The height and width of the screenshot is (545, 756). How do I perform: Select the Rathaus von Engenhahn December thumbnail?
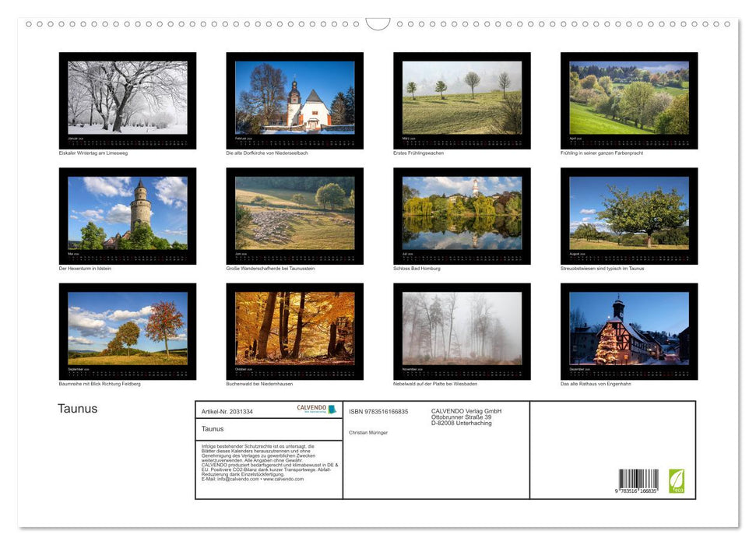[x=628, y=329]
